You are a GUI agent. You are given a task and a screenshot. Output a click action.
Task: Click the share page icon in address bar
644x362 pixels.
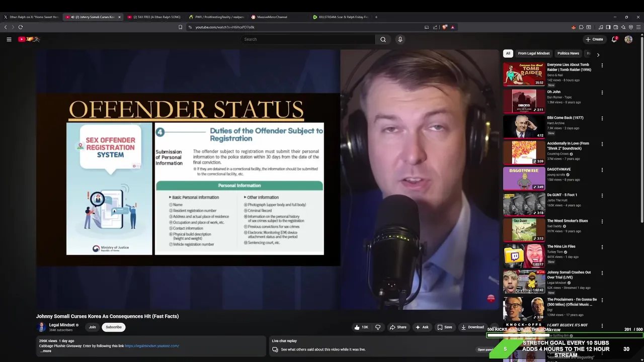tap(435, 27)
